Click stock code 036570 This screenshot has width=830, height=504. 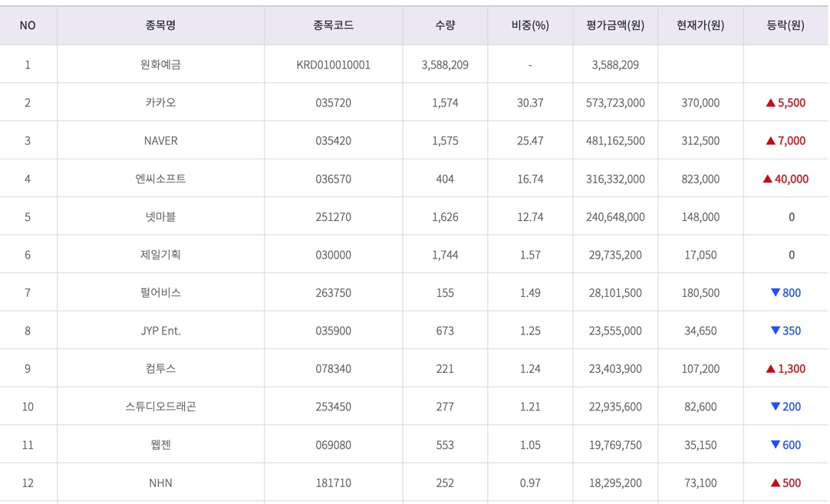click(x=333, y=179)
